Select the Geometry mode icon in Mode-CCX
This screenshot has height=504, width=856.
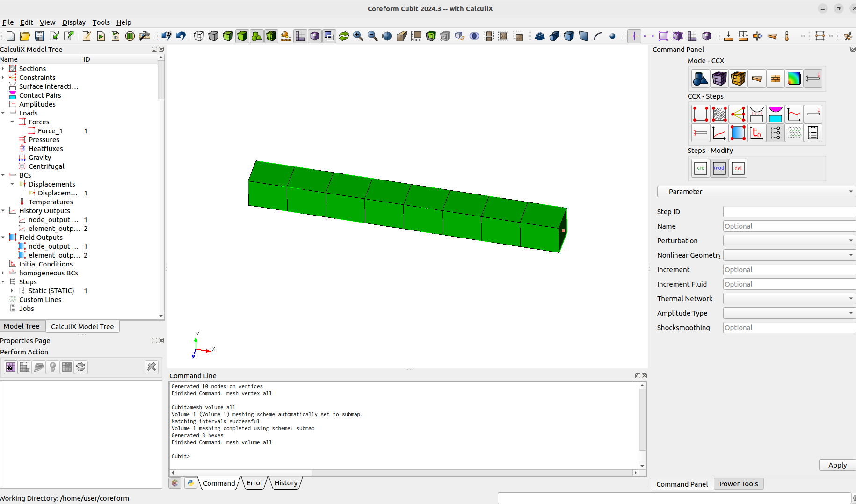[700, 78]
